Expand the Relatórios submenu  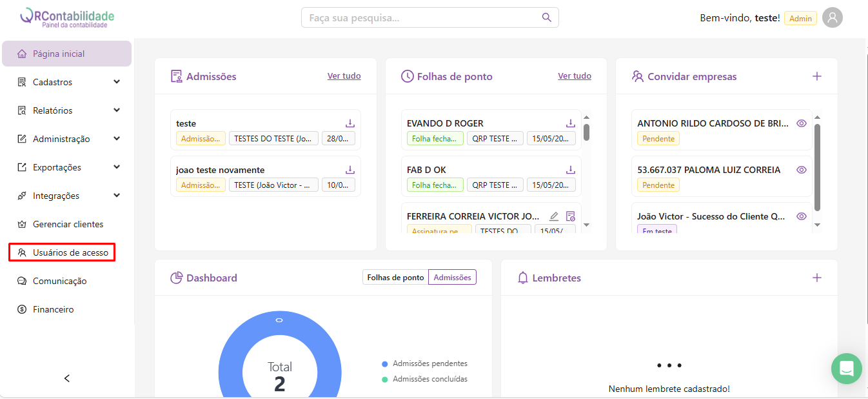(x=117, y=110)
